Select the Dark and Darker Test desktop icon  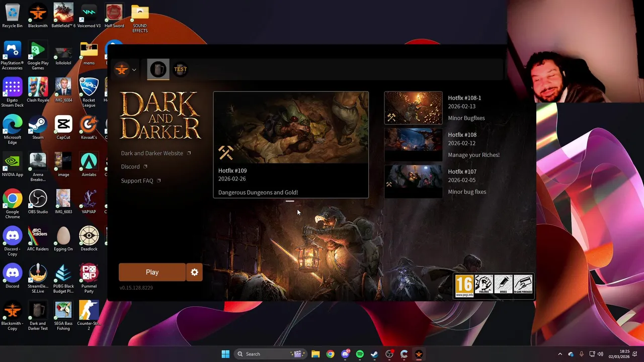[38, 316]
